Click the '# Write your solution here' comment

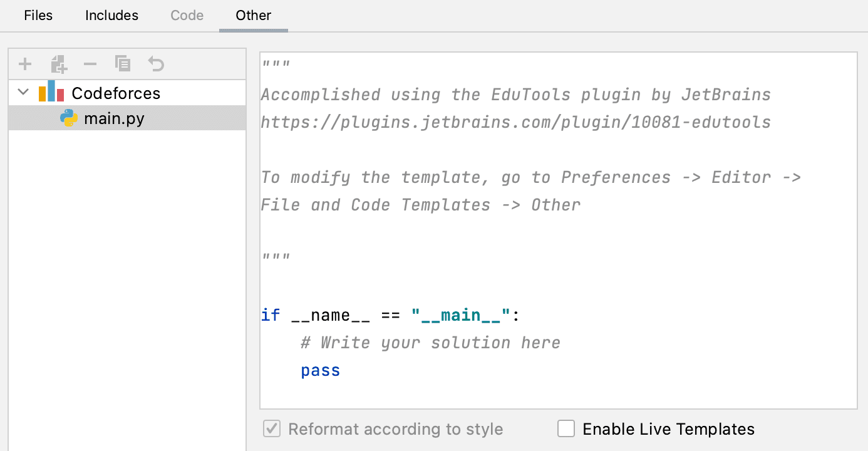coord(431,343)
